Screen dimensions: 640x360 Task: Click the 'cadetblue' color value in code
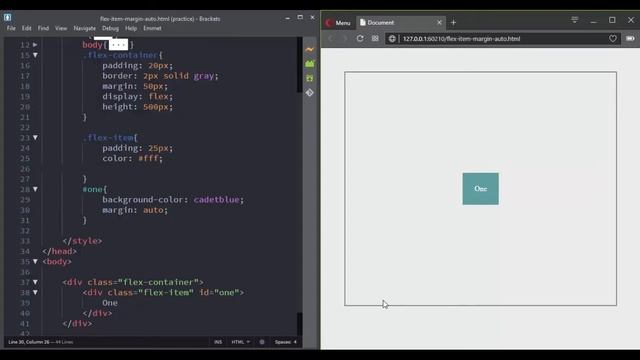[216, 200]
